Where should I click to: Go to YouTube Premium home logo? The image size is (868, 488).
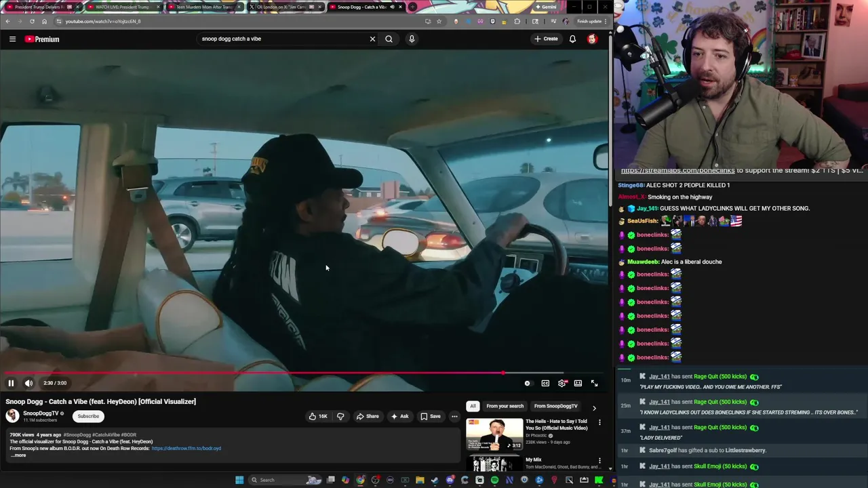[42, 39]
